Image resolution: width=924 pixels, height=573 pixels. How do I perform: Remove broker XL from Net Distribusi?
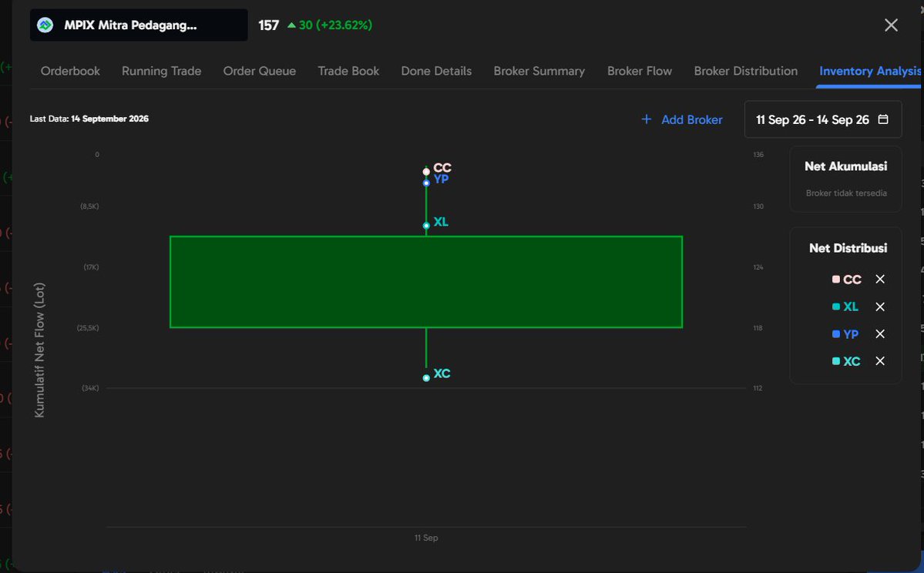(880, 307)
